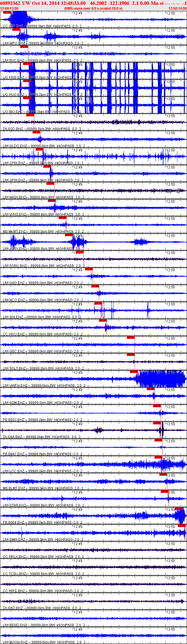Click the 'UW.JORV.EHZ' station label

[x=15, y=249]
